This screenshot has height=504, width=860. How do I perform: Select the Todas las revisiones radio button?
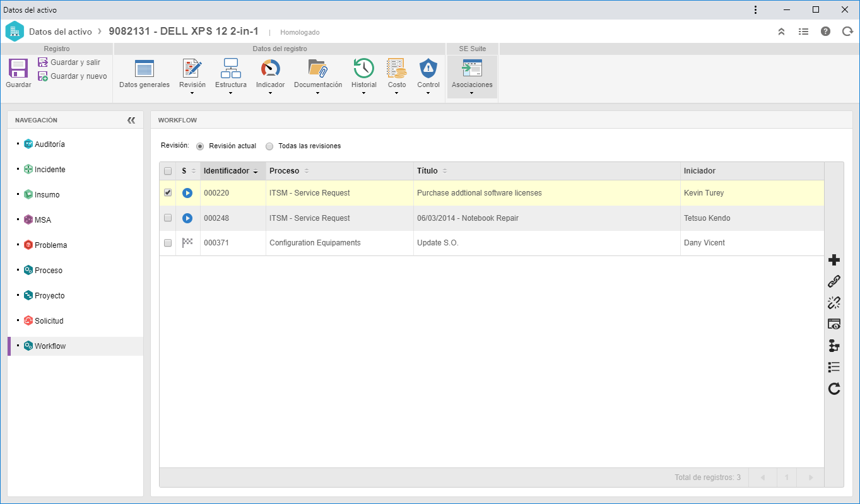coord(269,146)
